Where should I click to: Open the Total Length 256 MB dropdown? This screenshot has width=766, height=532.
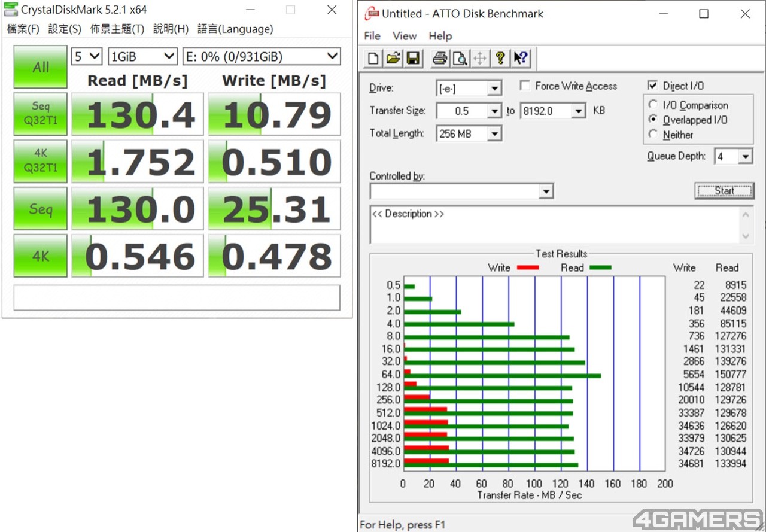pos(494,134)
